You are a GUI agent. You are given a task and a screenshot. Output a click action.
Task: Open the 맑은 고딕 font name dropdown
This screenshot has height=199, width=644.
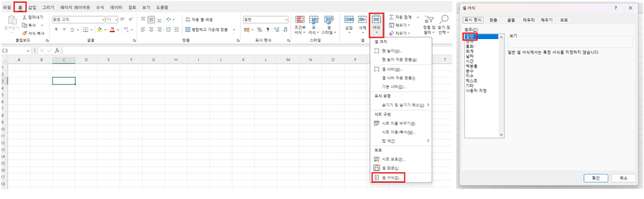[102, 20]
